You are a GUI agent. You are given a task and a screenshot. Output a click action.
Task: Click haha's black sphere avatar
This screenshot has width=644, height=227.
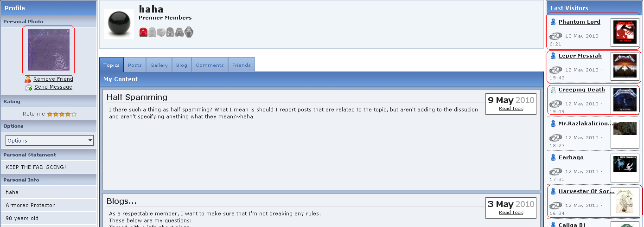point(119,24)
